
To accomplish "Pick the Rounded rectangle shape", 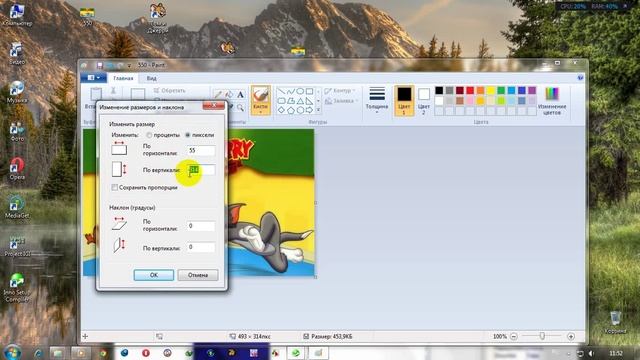I will [x=281, y=100].
